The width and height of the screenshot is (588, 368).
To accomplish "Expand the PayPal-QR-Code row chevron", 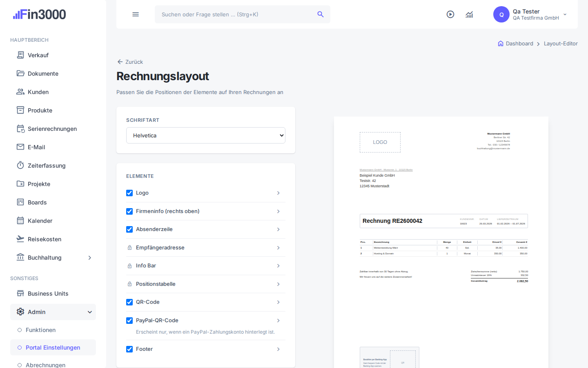I will [x=278, y=321].
